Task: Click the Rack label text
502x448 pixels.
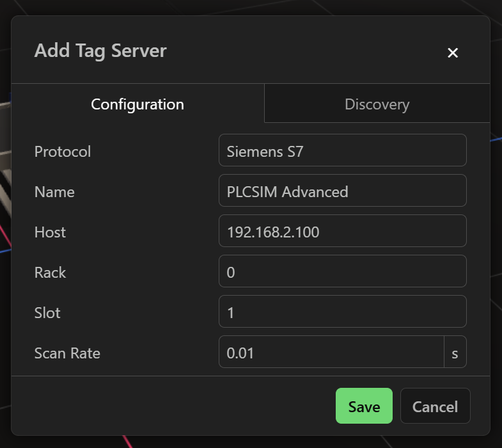Action: point(50,273)
